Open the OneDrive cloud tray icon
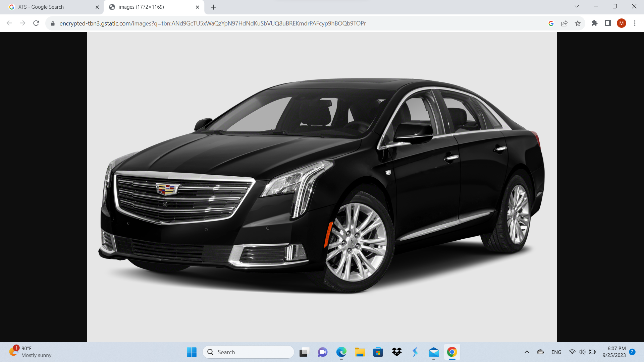 [540, 352]
